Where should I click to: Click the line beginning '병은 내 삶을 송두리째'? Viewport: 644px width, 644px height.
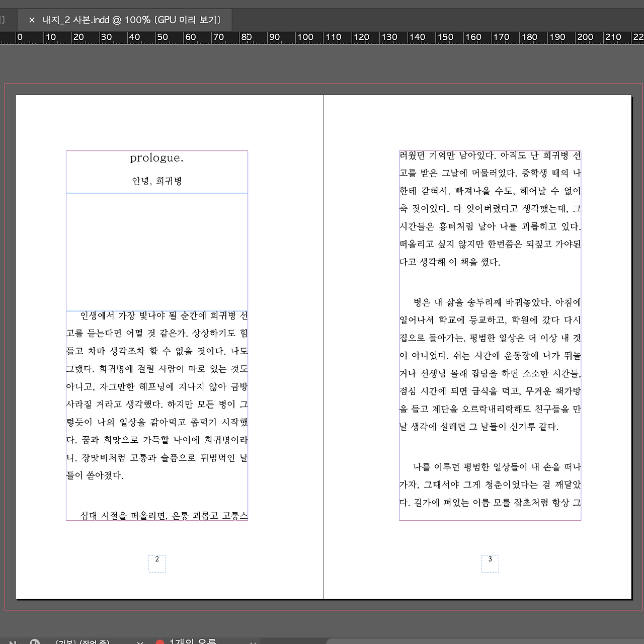coord(497,302)
